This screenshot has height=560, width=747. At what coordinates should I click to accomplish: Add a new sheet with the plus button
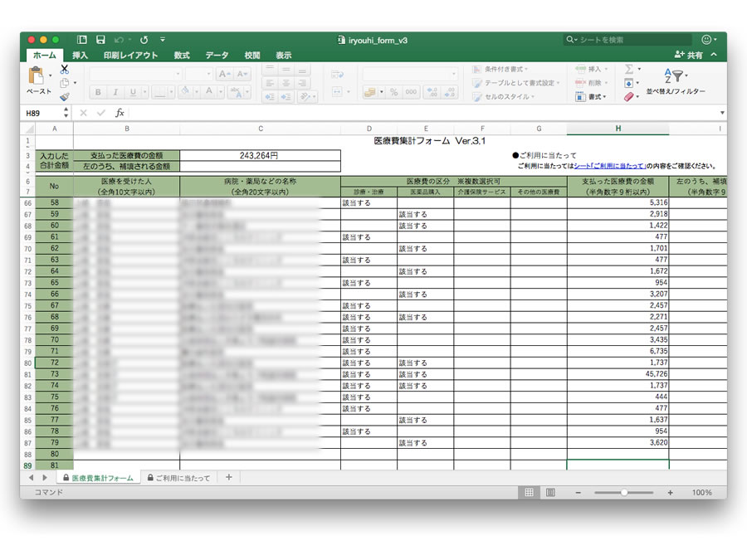click(229, 477)
